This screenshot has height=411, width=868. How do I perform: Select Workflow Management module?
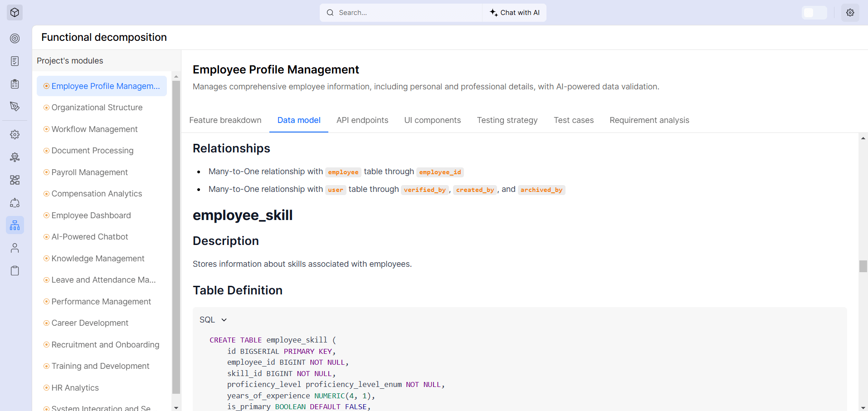coord(102,129)
